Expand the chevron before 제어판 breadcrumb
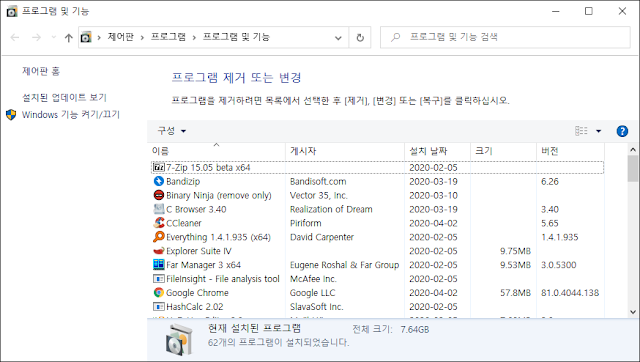 coord(99,38)
